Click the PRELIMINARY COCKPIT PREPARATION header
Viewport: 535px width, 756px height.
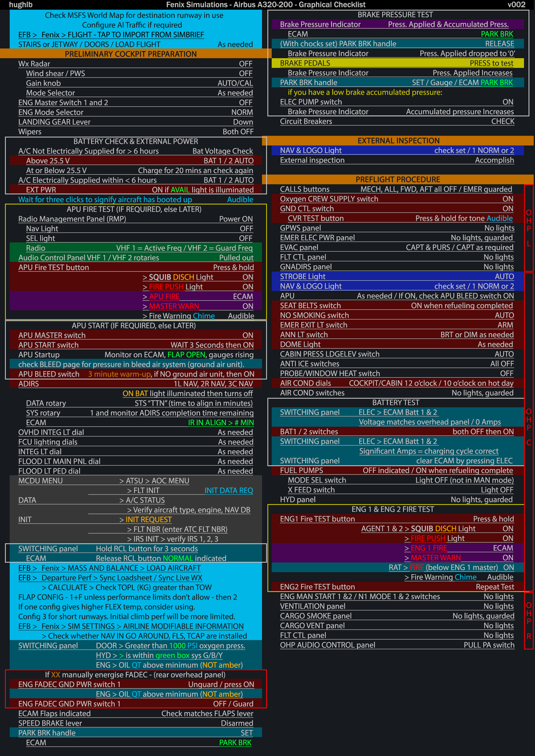coord(130,54)
